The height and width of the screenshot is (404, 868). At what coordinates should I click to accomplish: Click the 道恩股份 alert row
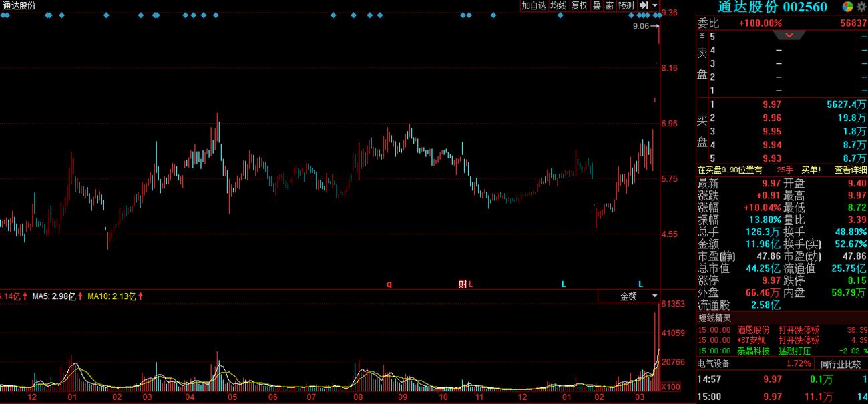click(782, 330)
